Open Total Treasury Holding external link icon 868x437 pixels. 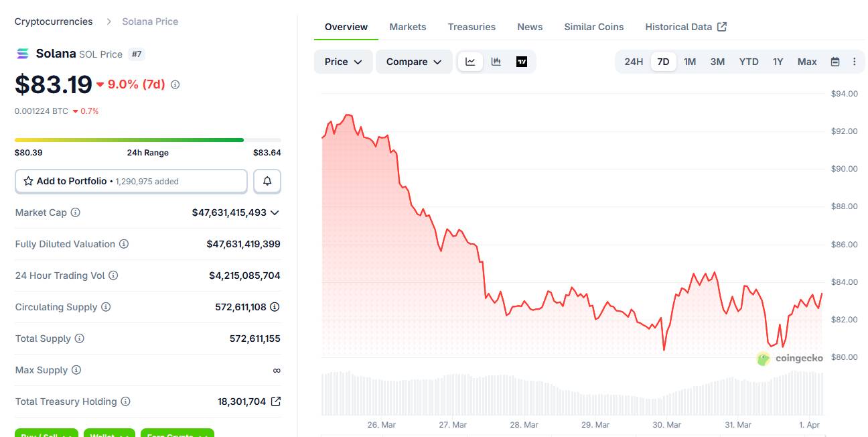275,401
